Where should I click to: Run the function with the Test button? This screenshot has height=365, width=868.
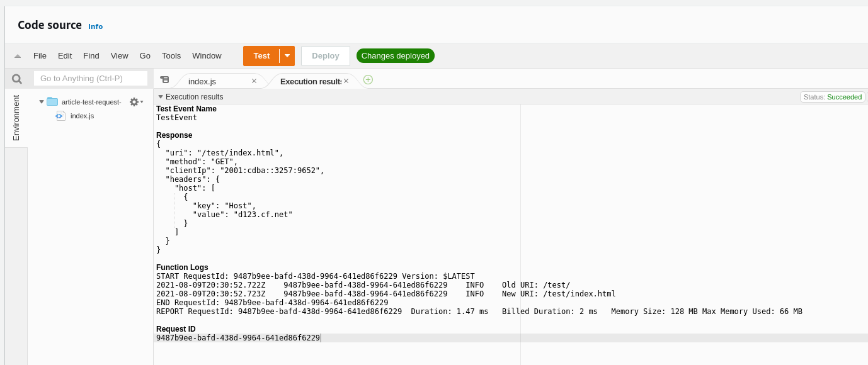[x=261, y=55]
